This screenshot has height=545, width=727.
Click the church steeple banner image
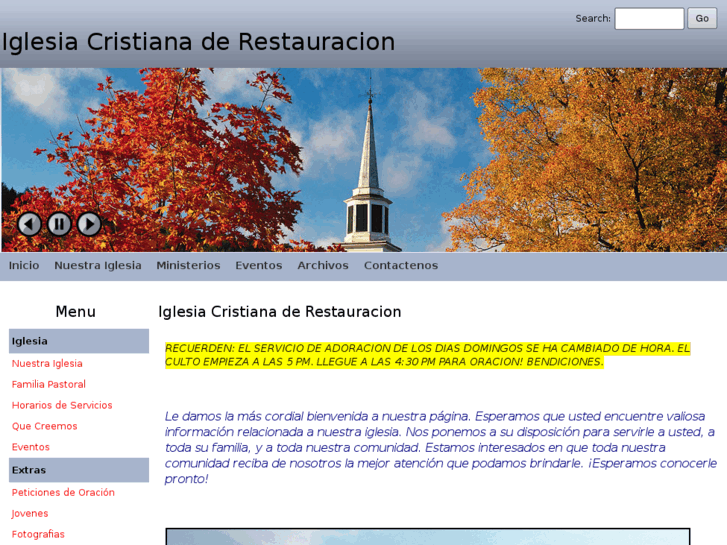coord(364,160)
